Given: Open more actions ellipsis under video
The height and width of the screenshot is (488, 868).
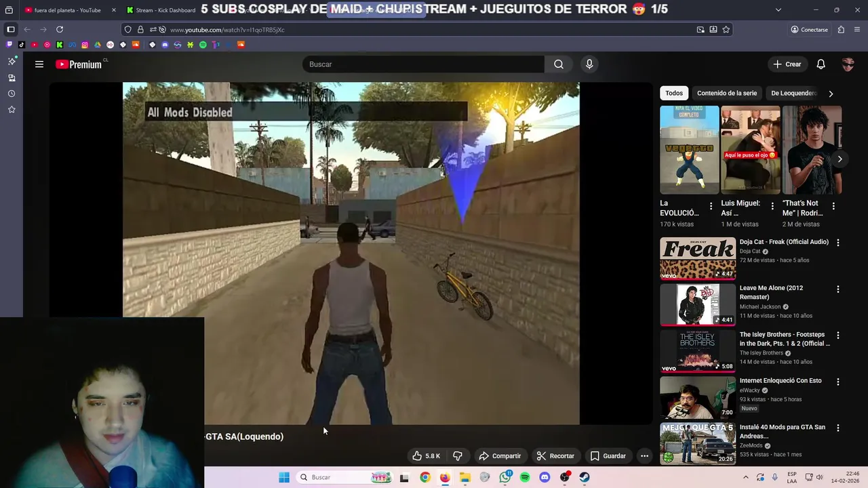Looking at the screenshot, I should (644, 456).
